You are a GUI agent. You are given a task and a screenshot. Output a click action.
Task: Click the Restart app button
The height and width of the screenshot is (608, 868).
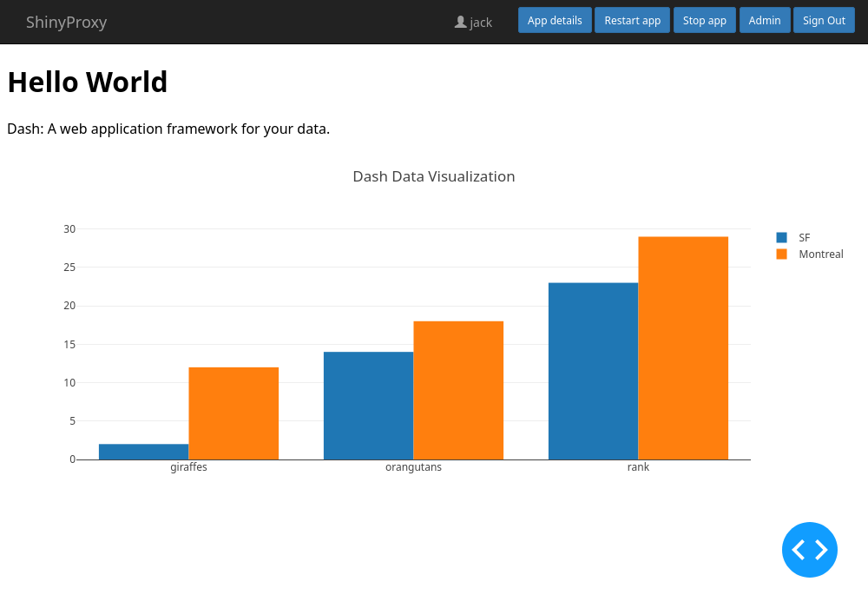click(x=632, y=21)
